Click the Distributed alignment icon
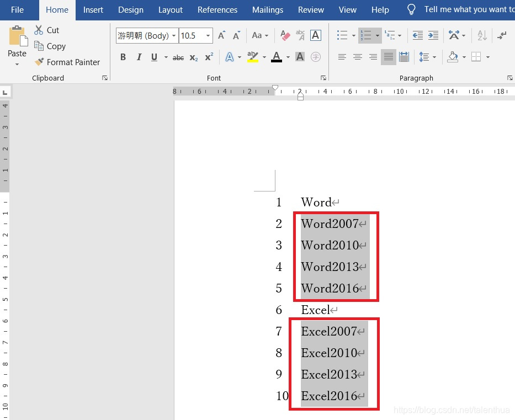Screen dimensions: 515x420 click(x=404, y=57)
